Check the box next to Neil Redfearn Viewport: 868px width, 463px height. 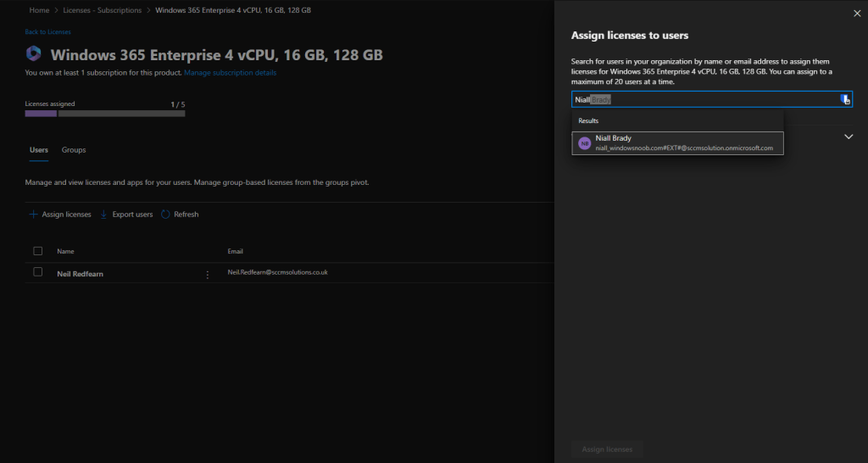point(37,272)
